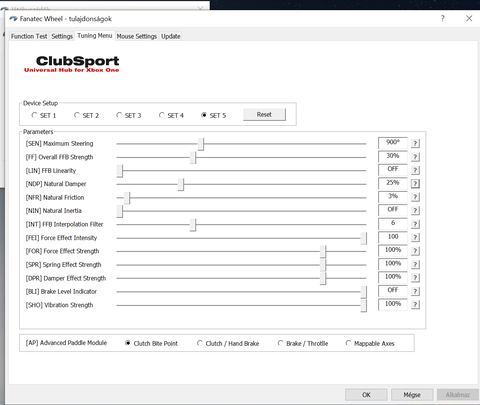Click the Force Effect Intensity slider handle
The height and width of the screenshot is (405, 480).
pos(364,238)
